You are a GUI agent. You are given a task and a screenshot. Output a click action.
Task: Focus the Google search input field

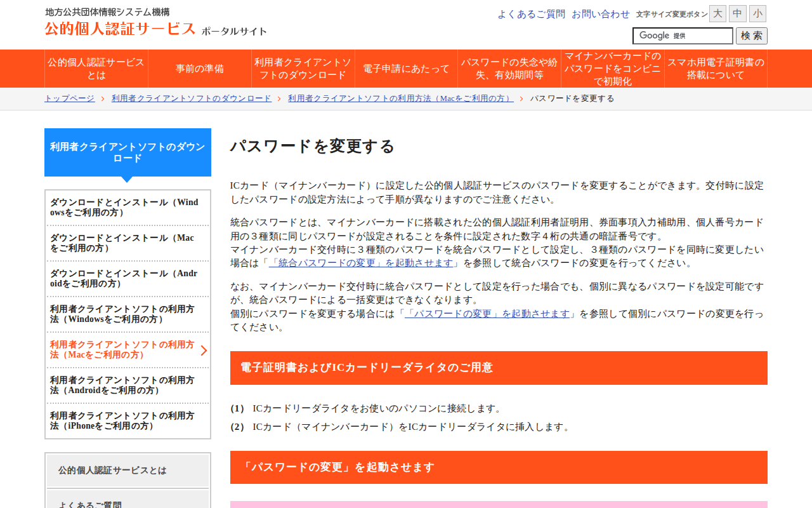point(683,36)
